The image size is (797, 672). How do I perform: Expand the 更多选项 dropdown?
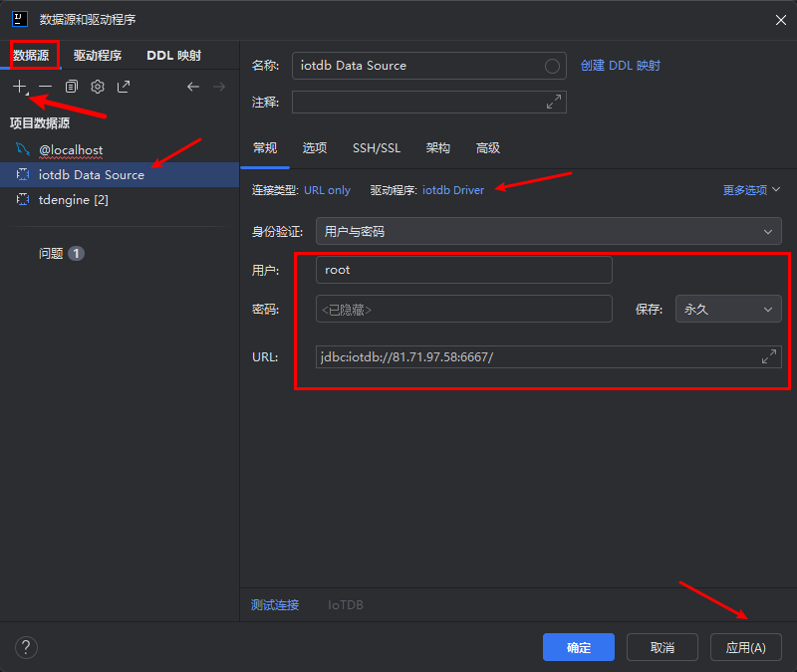tap(751, 190)
